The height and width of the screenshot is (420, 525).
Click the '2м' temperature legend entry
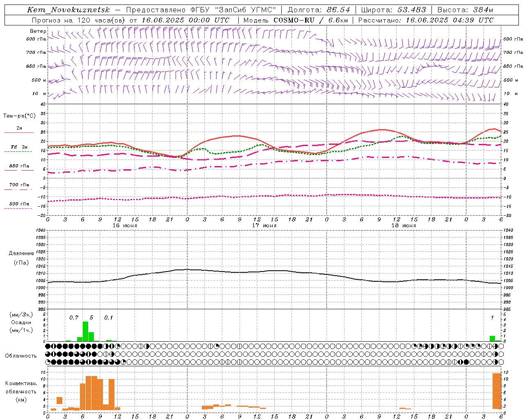pyautogui.click(x=19, y=128)
